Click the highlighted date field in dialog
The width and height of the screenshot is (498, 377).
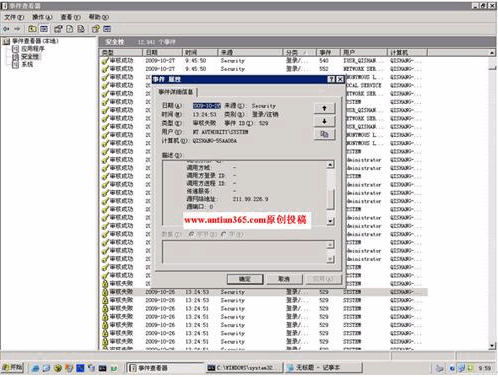click(x=207, y=106)
